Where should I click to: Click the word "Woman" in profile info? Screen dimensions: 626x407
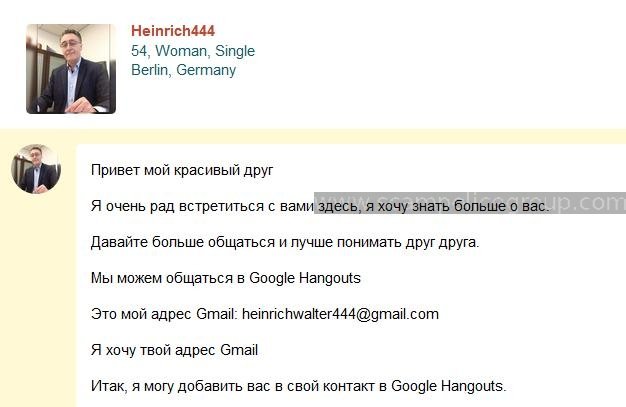181,51
